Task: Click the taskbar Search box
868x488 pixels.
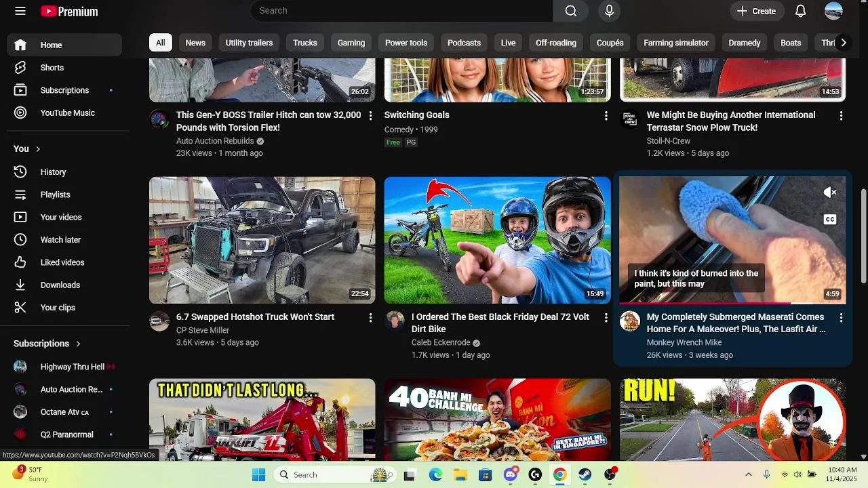Action: tap(336, 474)
